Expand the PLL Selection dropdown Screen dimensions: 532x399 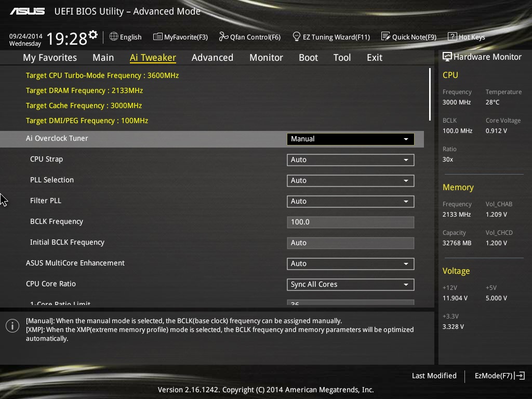point(351,180)
